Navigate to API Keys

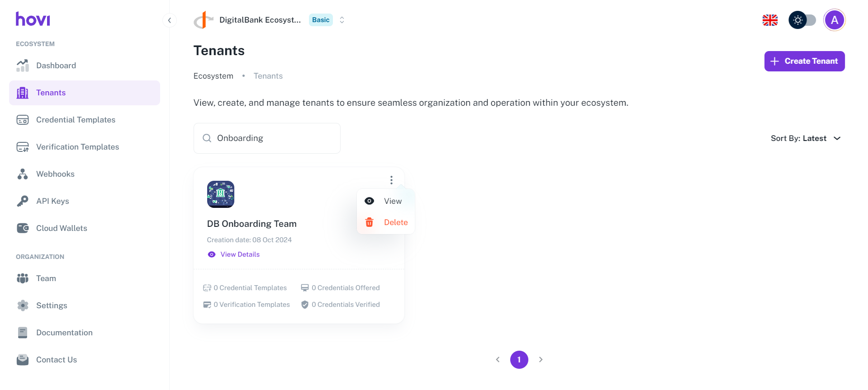pyautogui.click(x=52, y=201)
